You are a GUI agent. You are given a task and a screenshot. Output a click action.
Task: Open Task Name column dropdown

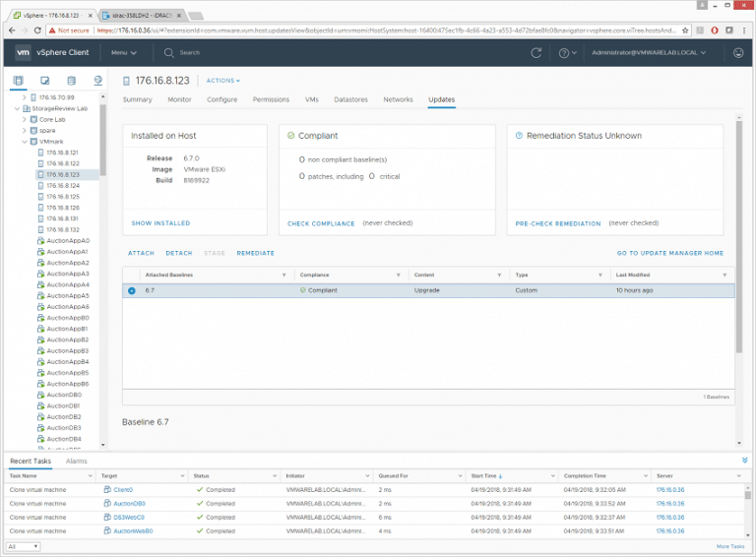point(90,476)
